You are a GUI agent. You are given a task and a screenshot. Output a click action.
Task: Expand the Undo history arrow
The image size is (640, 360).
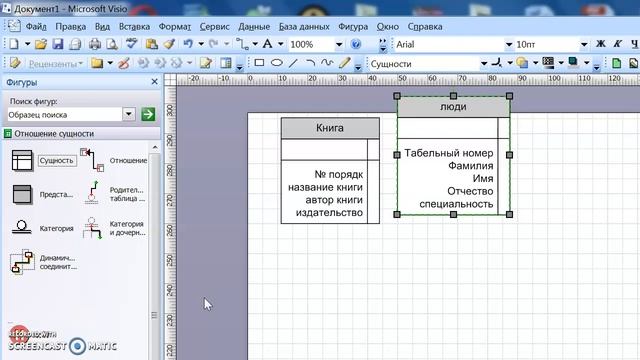pyautogui.click(x=201, y=44)
